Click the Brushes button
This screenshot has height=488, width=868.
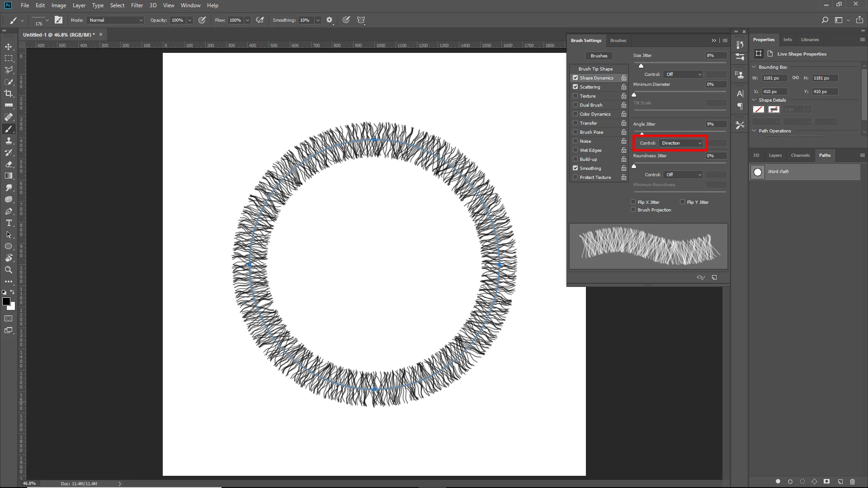pyautogui.click(x=599, y=56)
